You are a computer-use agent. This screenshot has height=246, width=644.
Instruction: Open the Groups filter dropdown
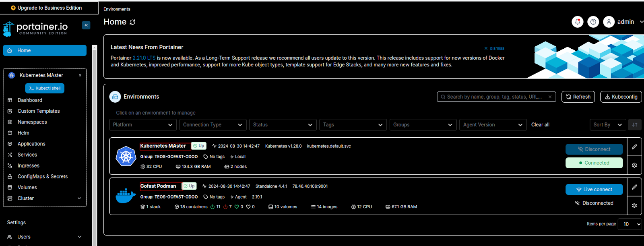click(x=423, y=125)
